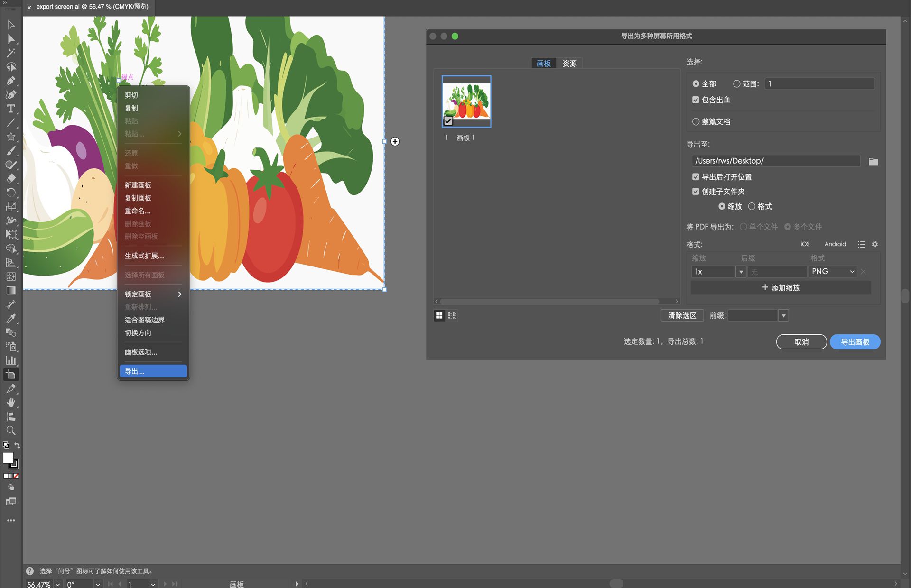Select the Type tool in the toolbar
The height and width of the screenshot is (588, 911).
tap(11, 109)
